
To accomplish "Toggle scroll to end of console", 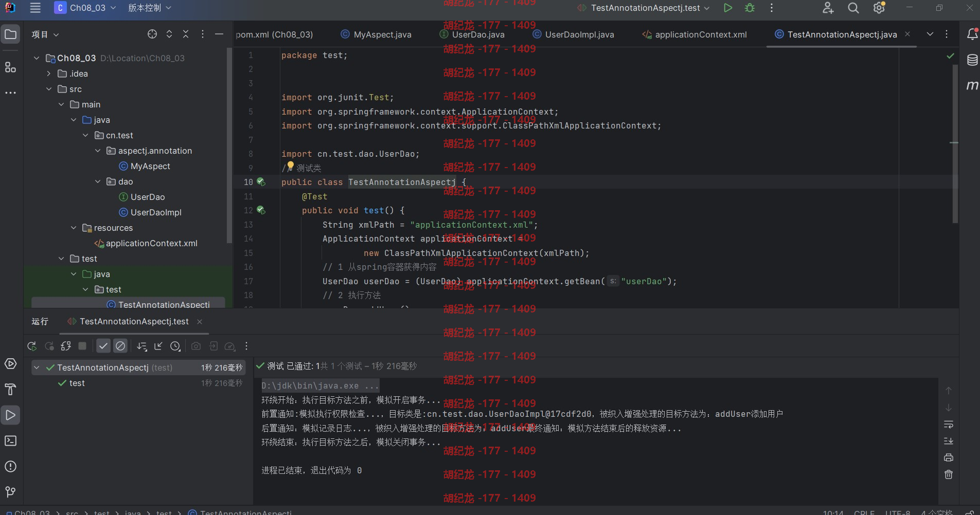I will (x=949, y=441).
